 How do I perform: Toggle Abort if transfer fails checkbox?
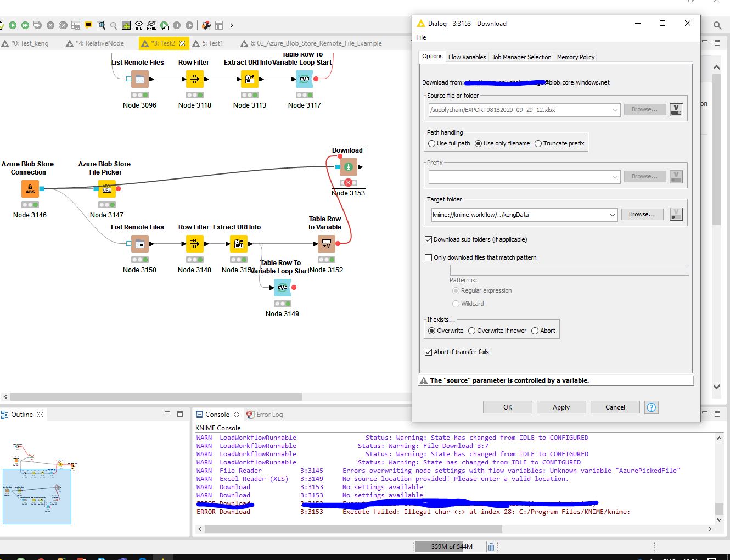429,352
